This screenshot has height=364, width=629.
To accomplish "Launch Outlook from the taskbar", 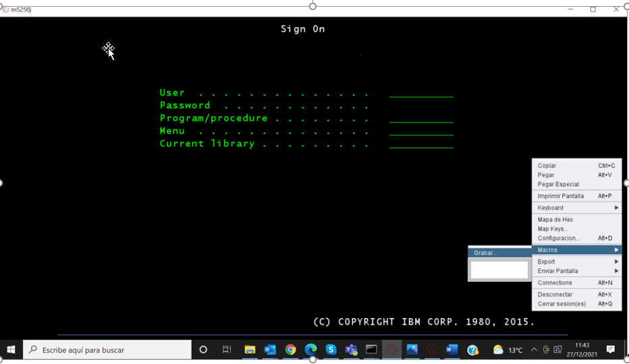I will pyautogui.click(x=270, y=350).
